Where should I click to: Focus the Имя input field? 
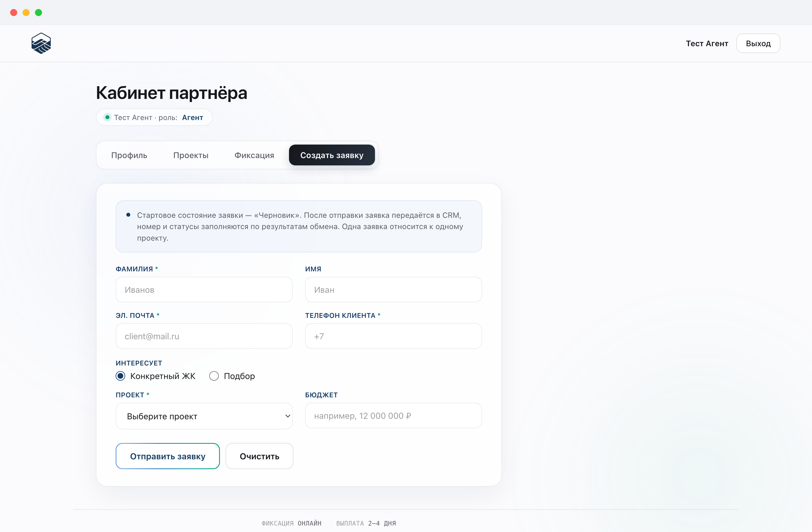[x=393, y=290]
